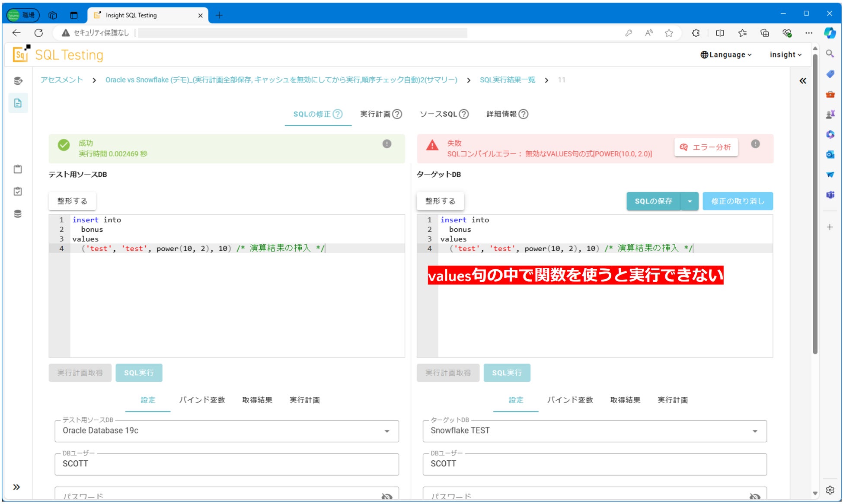Open the 取得結果 tab under target DB
This screenshot has height=504, width=843.
(625, 400)
